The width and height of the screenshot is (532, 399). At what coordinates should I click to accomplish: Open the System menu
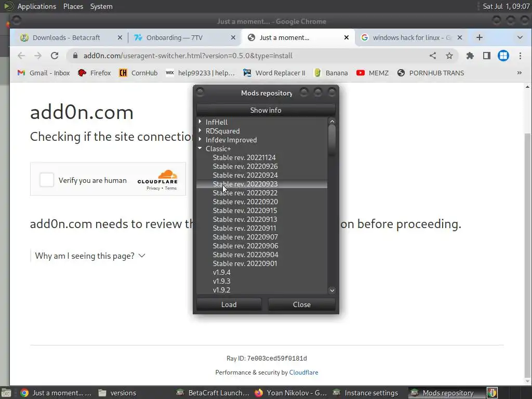pyautogui.click(x=101, y=6)
